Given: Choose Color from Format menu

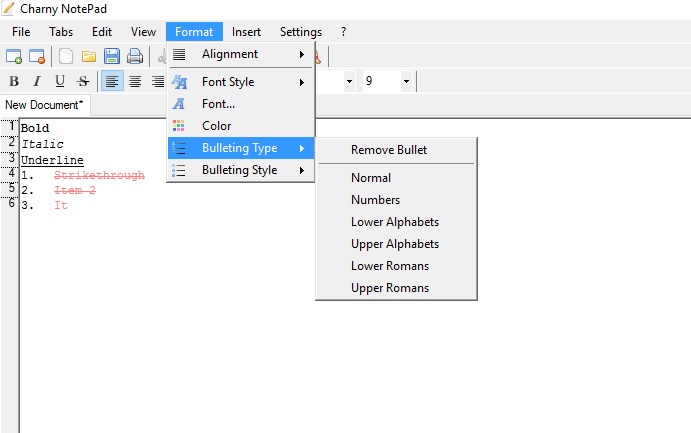Looking at the screenshot, I should point(241,126).
